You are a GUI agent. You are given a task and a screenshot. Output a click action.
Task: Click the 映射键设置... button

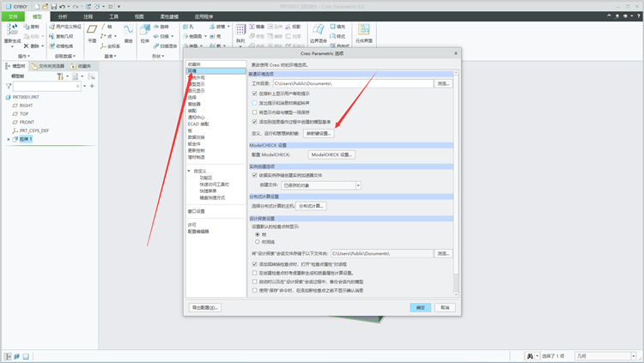319,134
